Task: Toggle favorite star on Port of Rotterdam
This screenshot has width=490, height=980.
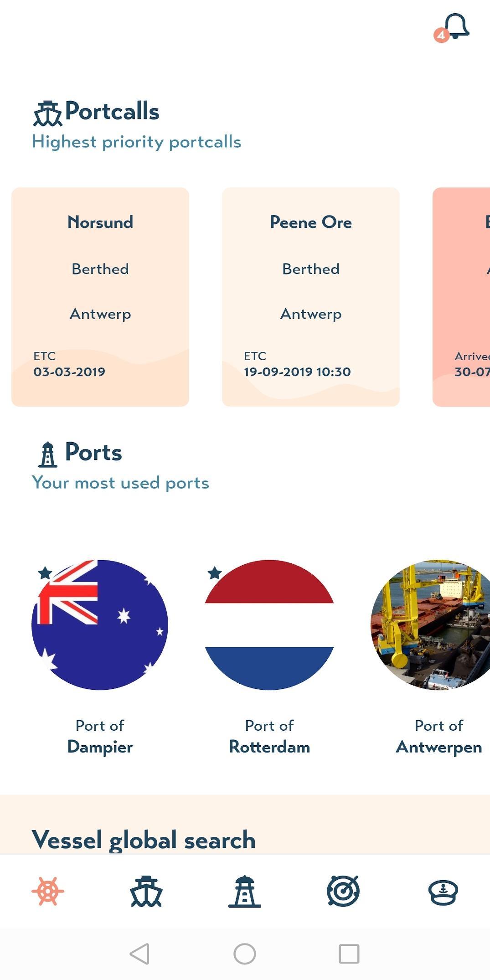Action: [x=215, y=573]
